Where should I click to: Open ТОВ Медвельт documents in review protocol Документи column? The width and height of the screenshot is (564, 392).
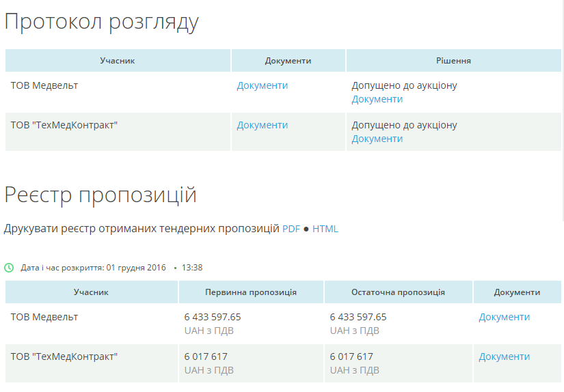coord(262,85)
